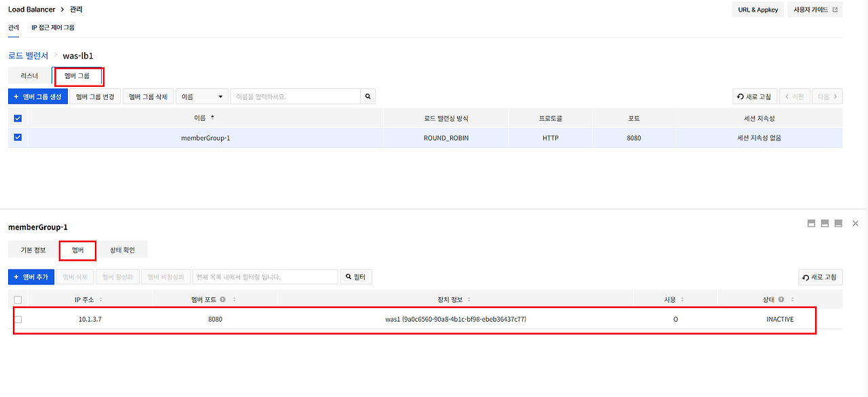Sort members by 장치 정보 column
Screen dimensions: 868x397
[469, 299]
